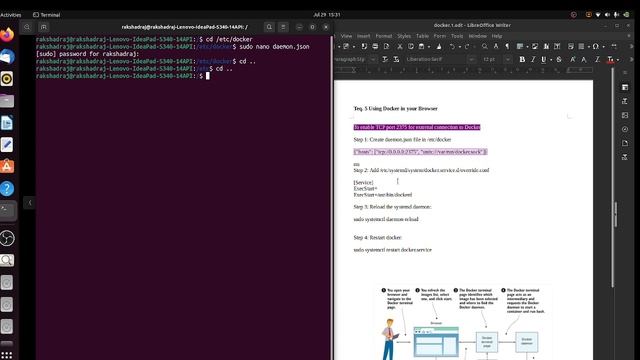Open the font size dropdown arrow
This screenshot has height=360, width=640.
click(507, 60)
